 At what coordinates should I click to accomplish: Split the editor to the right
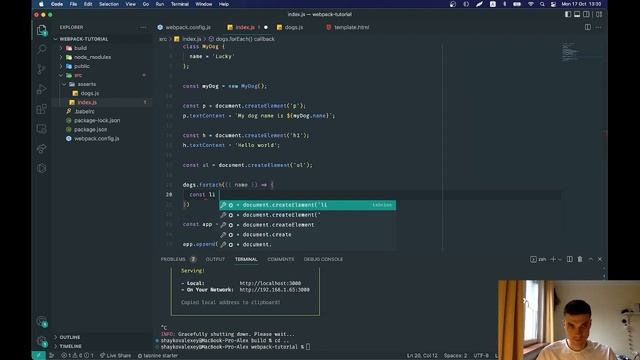[588, 27]
